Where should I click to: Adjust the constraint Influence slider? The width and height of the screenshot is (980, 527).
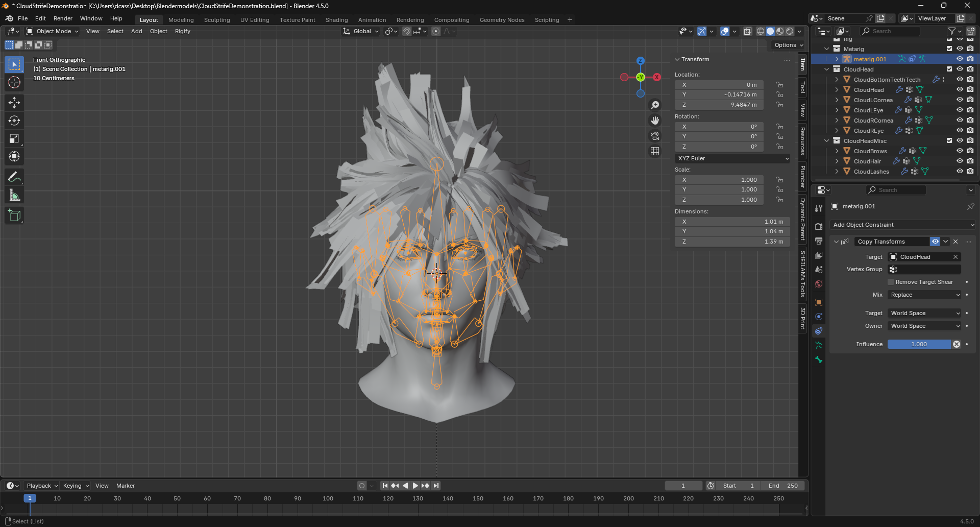click(x=919, y=344)
